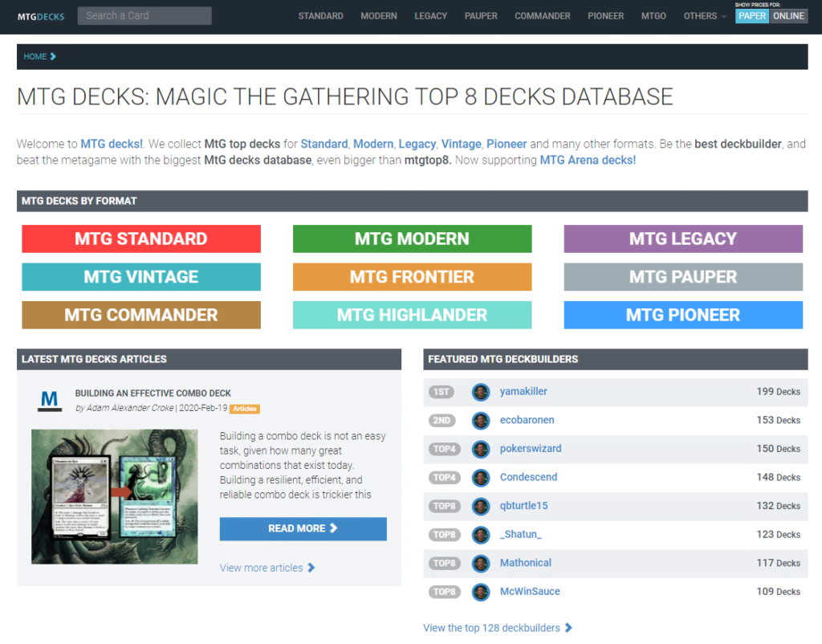Click the MTGDECKS logo in header
822x644 pixels.
[41, 16]
